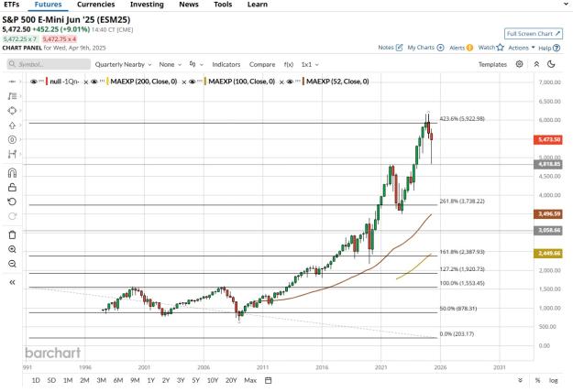Viewport: 573px width, 392px height.
Task: Open the News menu
Action: (x=189, y=5)
